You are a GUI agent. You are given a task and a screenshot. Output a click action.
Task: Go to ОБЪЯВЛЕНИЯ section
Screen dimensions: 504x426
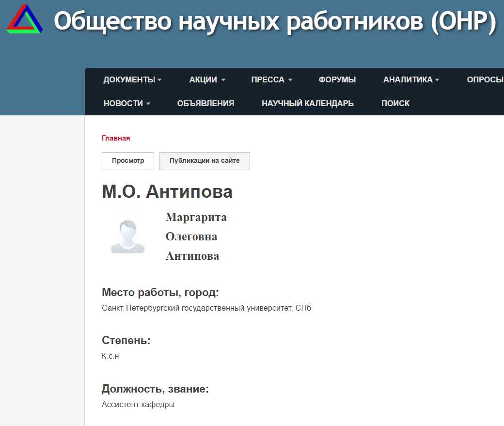(205, 103)
